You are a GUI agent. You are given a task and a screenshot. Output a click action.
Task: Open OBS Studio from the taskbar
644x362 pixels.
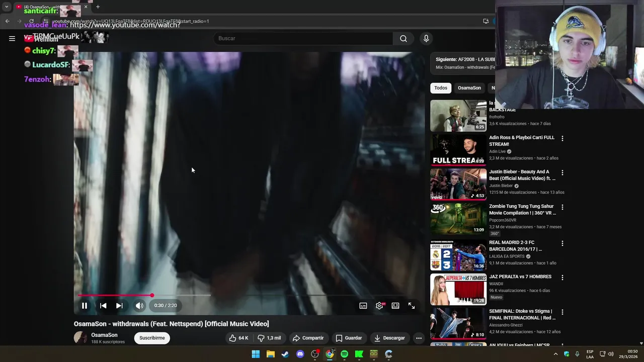[x=315, y=354]
